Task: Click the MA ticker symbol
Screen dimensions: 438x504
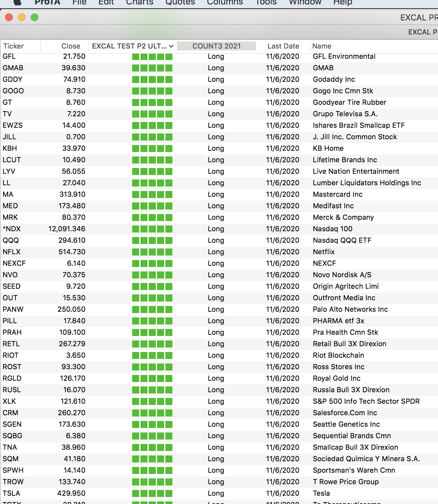Action: [8, 195]
